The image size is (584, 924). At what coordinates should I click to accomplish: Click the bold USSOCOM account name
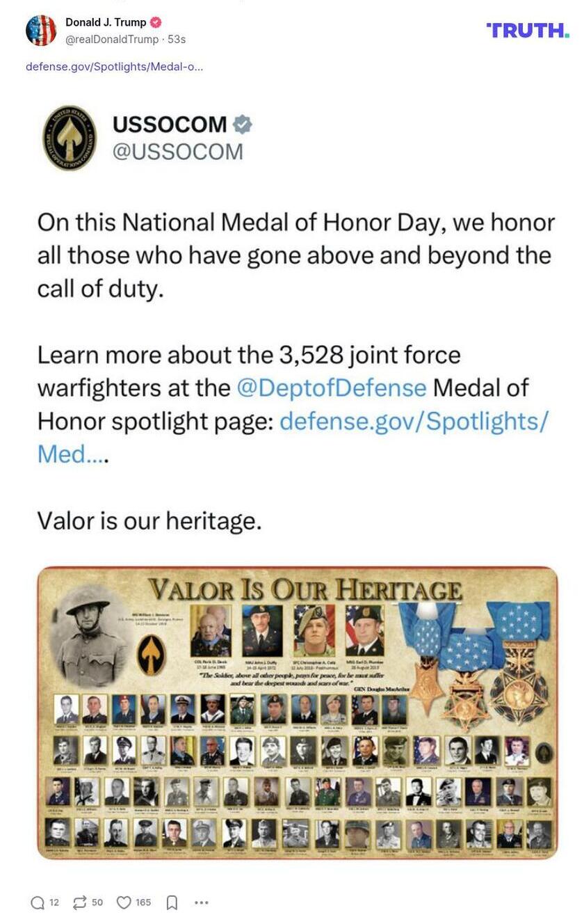click(170, 125)
